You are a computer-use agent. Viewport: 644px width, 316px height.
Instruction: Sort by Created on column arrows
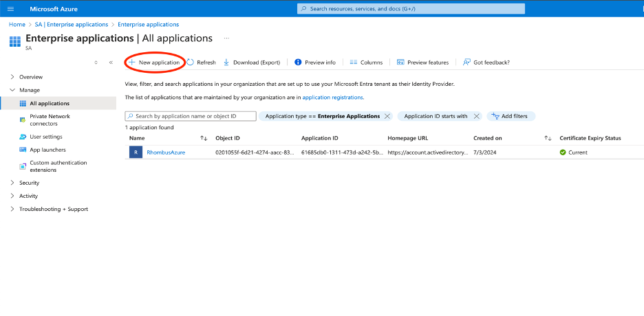pos(548,139)
